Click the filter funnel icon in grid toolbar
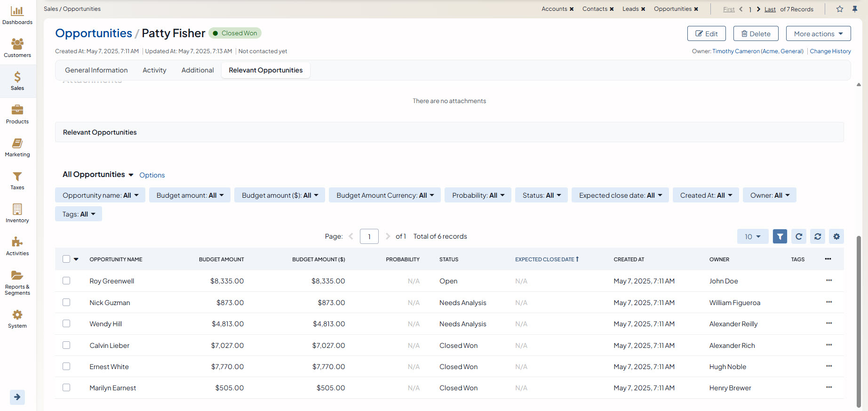Screen dimensions: 868x411 780,236
